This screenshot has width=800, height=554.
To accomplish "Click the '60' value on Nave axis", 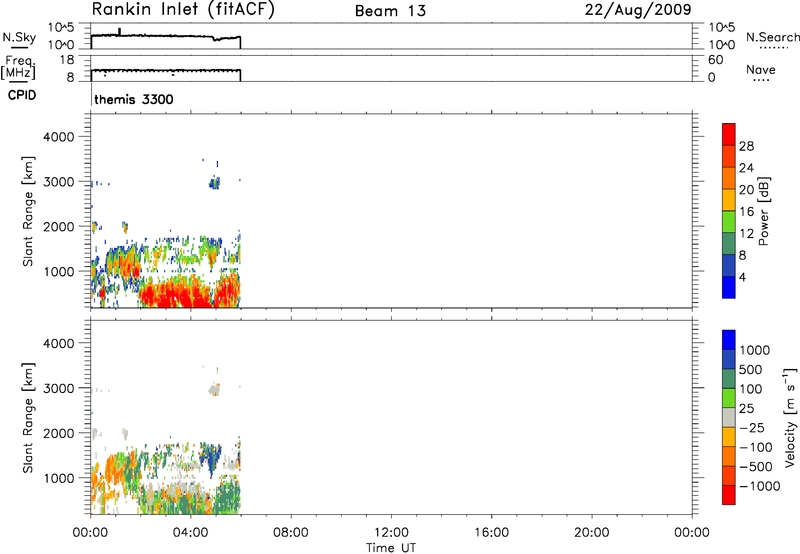I will (716, 60).
